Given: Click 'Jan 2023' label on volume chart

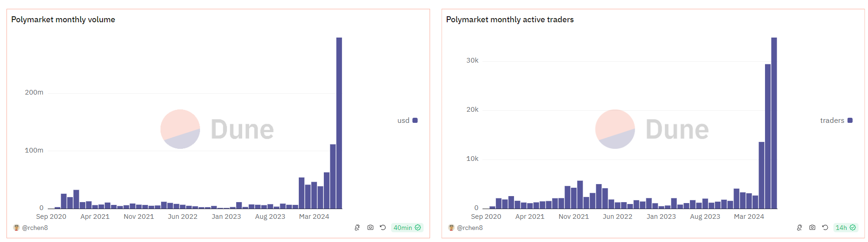Looking at the screenshot, I should [x=226, y=217].
